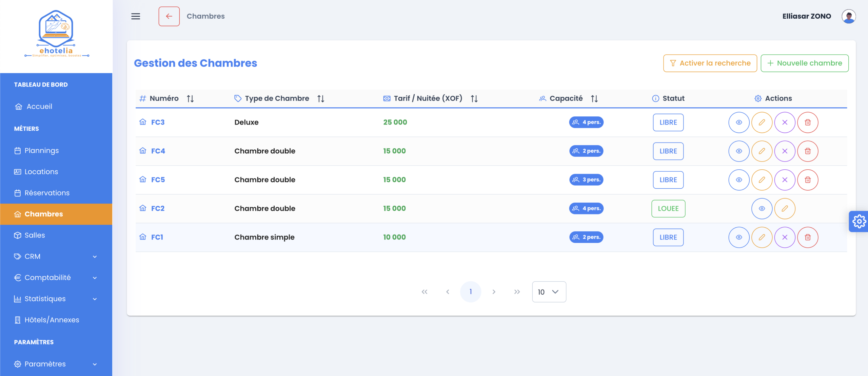
Task: View room FC2 details with eye icon
Action: (762, 209)
